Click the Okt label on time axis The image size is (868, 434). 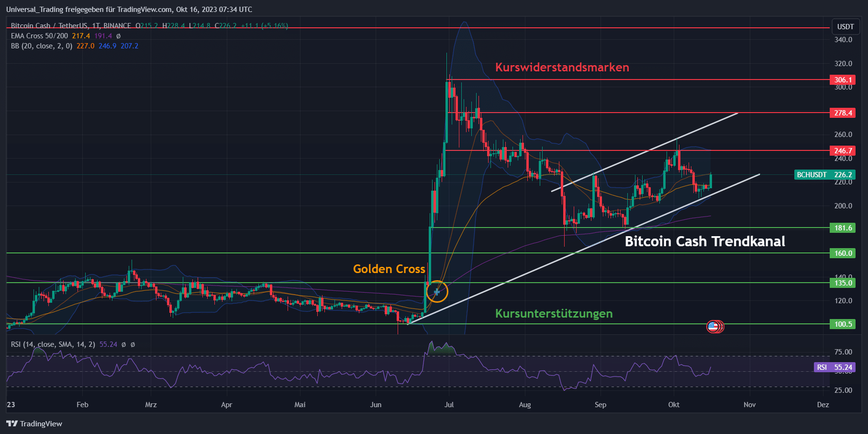click(x=674, y=405)
